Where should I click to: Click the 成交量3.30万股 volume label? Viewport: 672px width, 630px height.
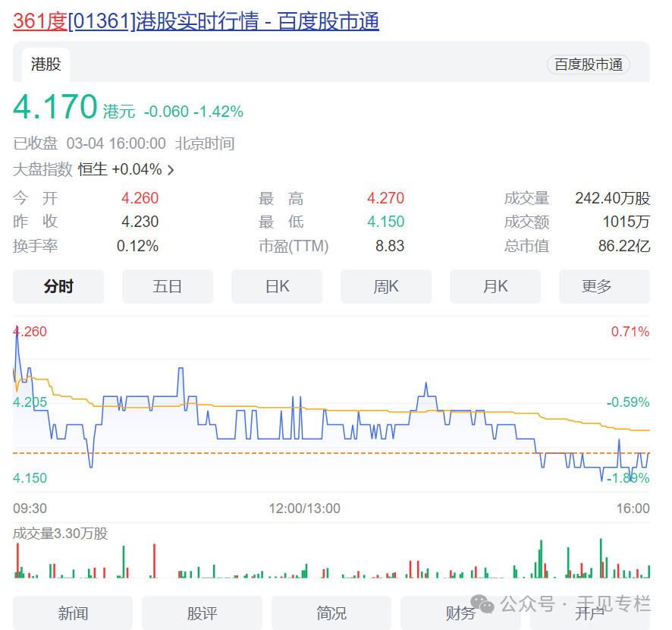click(60, 534)
